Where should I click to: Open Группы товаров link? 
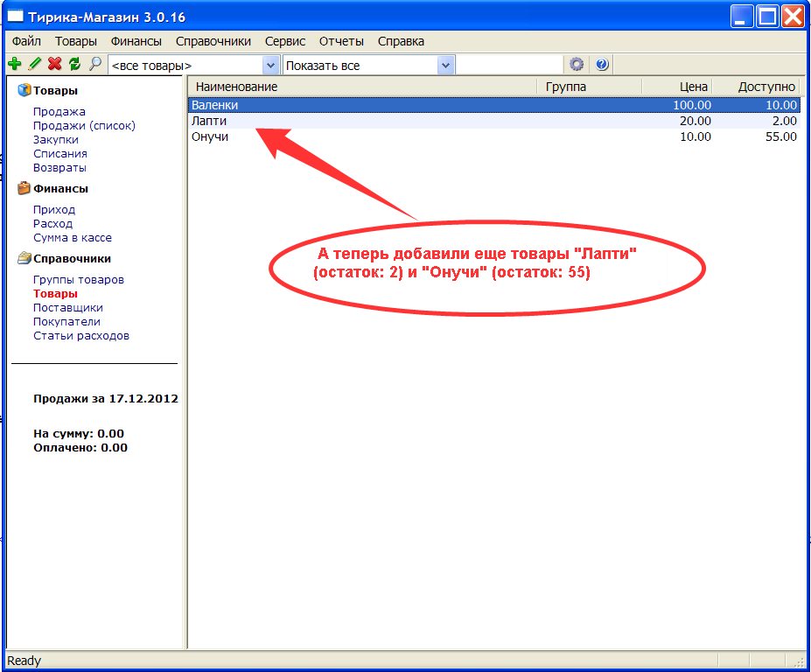coord(79,279)
